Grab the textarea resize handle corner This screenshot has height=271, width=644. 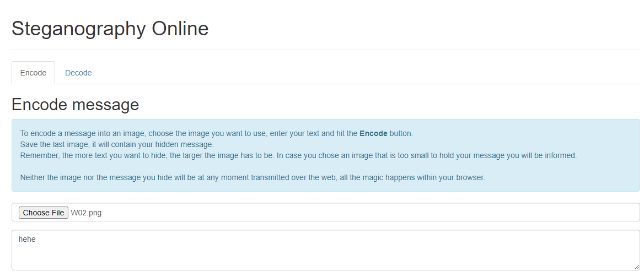click(x=636, y=267)
